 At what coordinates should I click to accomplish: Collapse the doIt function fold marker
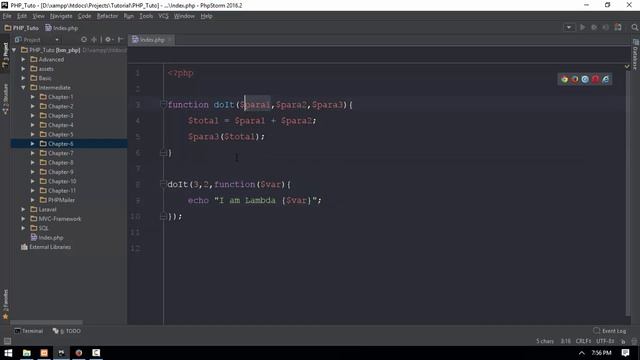click(x=163, y=104)
